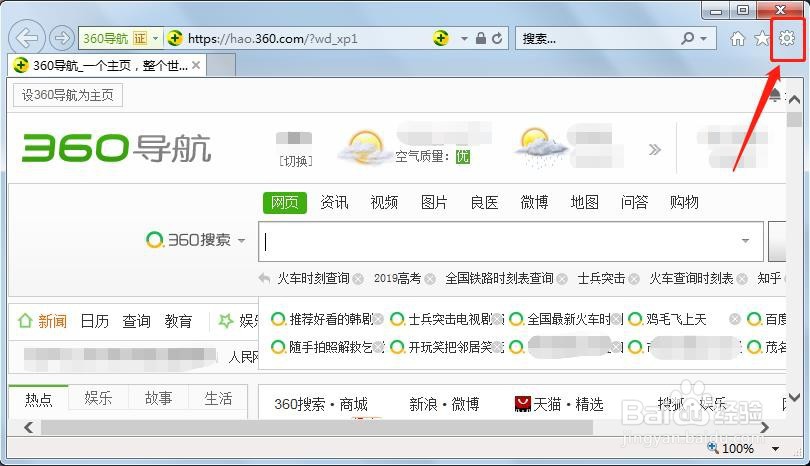Image resolution: width=810 pixels, height=466 pixels.
Task: Open the 教育 navigation tab
Action: (178, 321)
